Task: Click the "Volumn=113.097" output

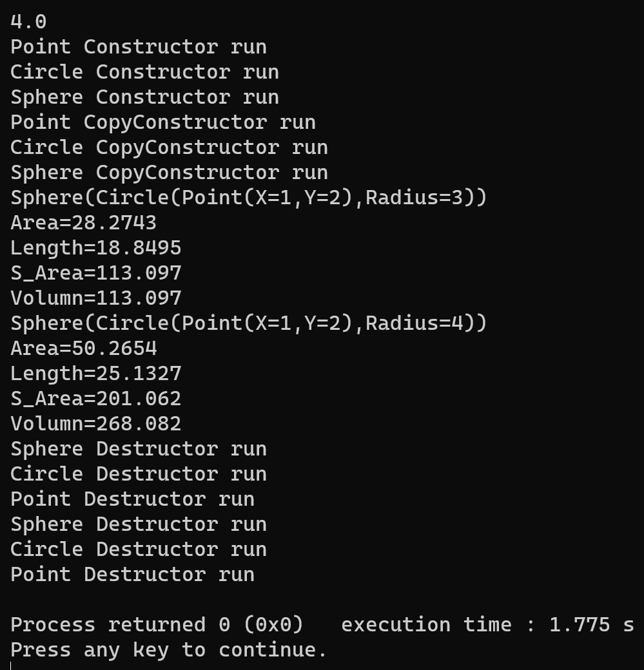Action: tap(95, 298)
